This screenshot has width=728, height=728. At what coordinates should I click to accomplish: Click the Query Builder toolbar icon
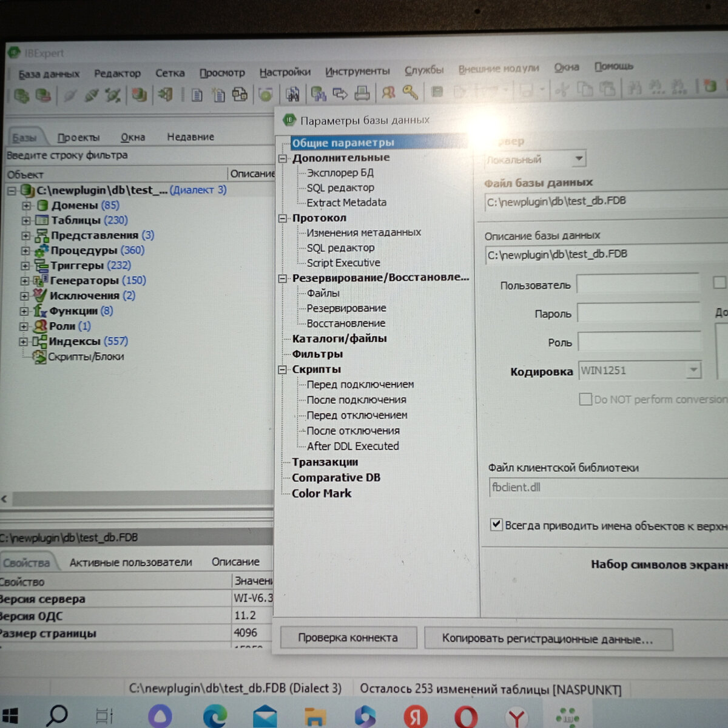click(x=240, y=95)
